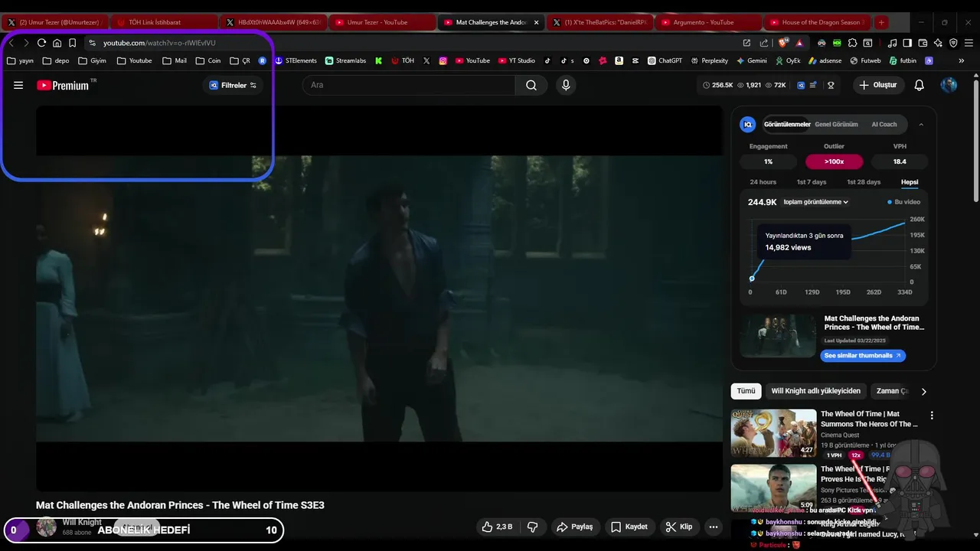Image resolution: width=980 pixels, height=551 pixels.
Task: Open the YouTube hamburger guide menu
Action: point(18,85)
